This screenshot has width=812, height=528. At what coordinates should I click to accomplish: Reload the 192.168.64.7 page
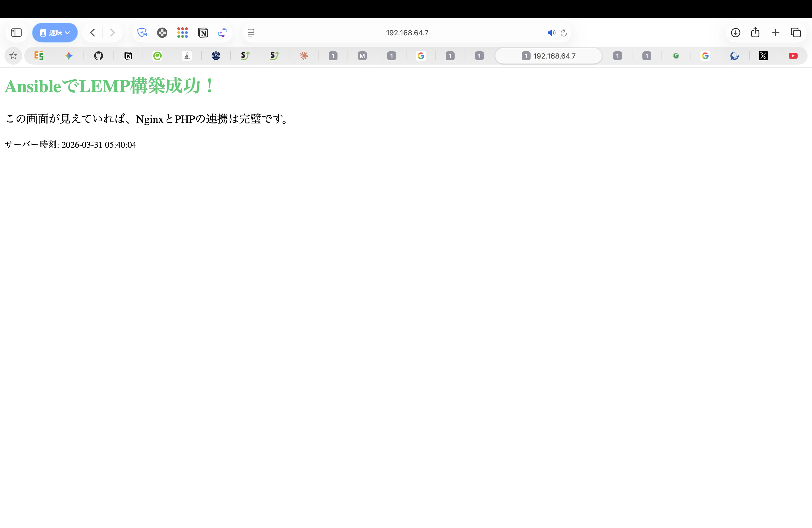point(564,33)
